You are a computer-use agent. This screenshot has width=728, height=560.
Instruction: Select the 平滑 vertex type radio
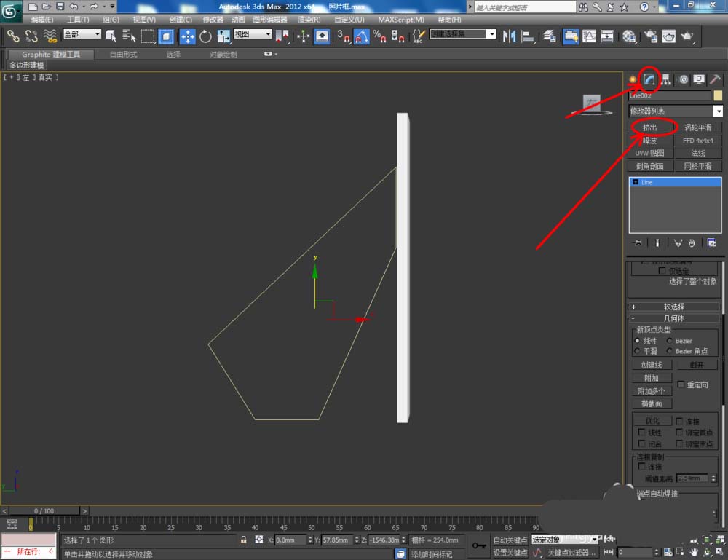[637, 351]
